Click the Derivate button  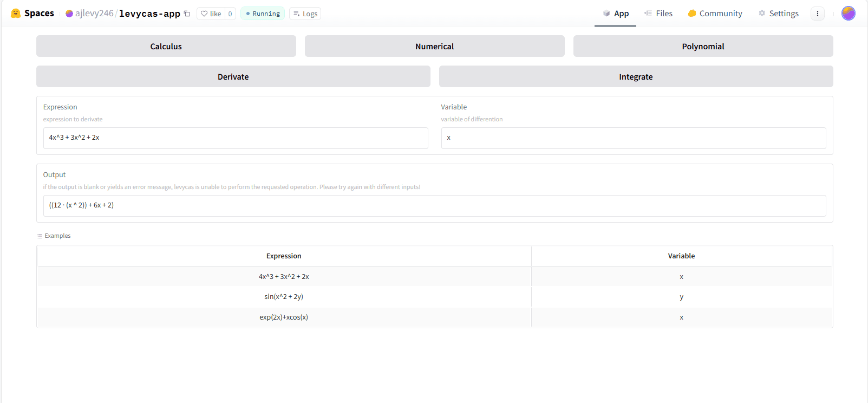(233, 76)
